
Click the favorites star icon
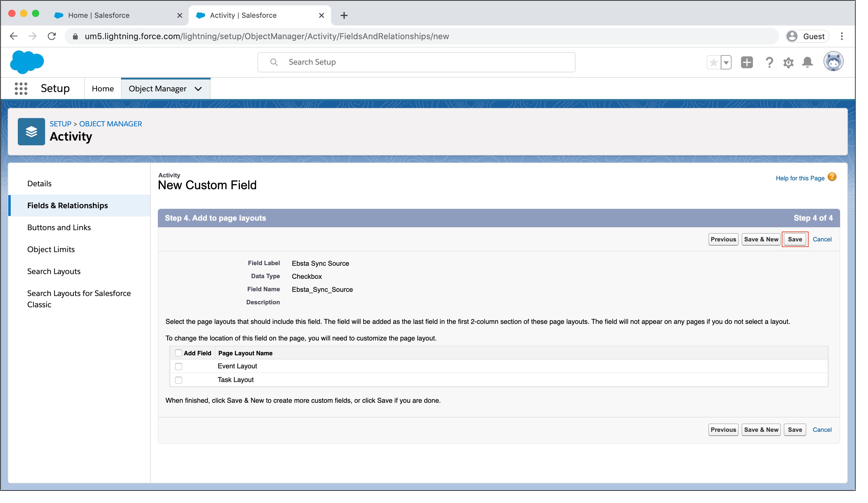[x=714, y=62]
